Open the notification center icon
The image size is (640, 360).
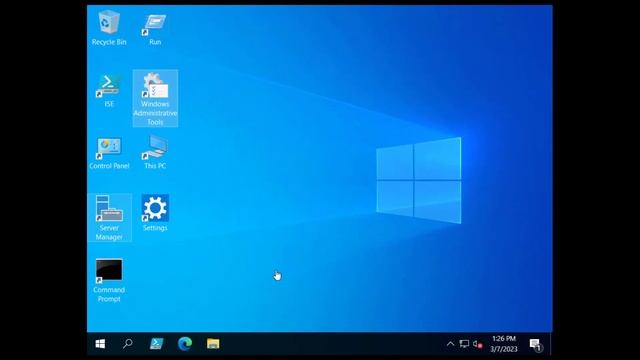(535, 344)
